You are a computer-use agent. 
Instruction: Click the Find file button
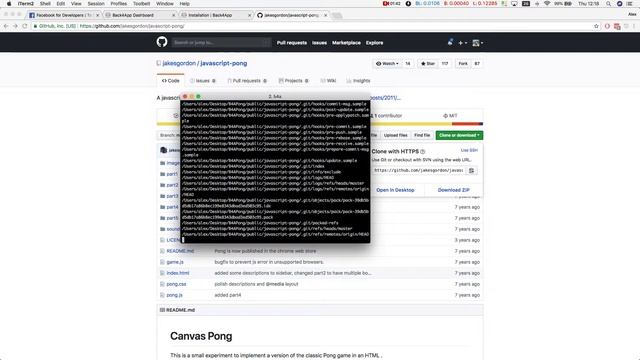click(x=422, y=135)
